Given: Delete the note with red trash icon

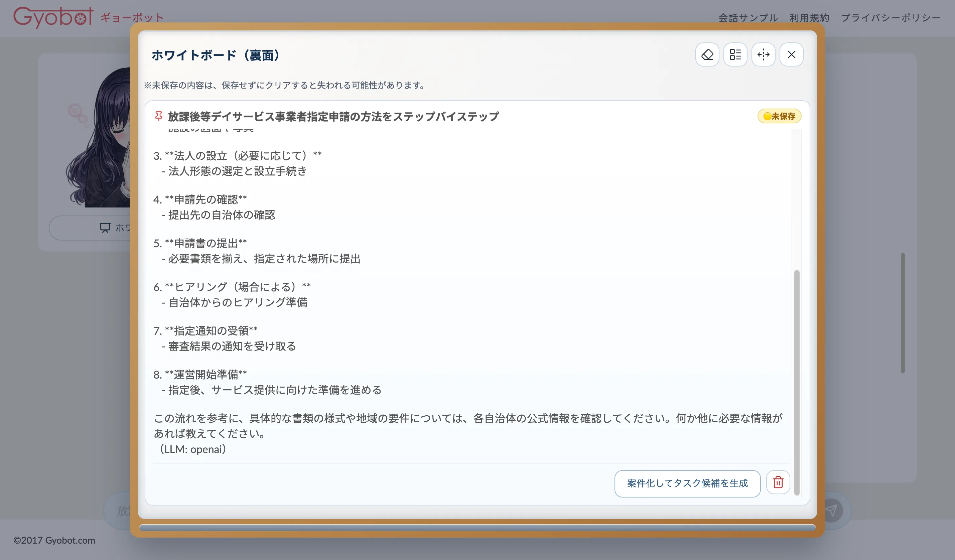Looking at the screenshot, I should click(x=778, y=482).
